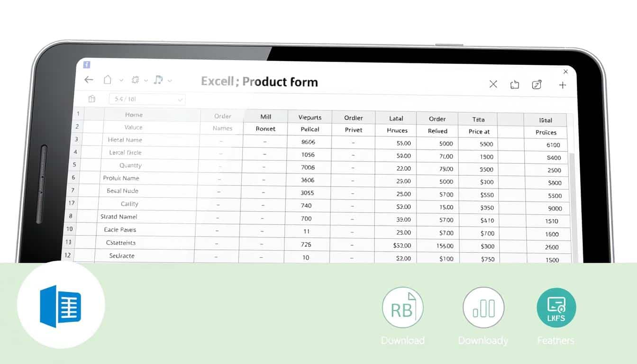The width and height of the screenshot is (637, 364).
Task: Expand the chevron beside the music note icon
Action: (x=170, y=81)
